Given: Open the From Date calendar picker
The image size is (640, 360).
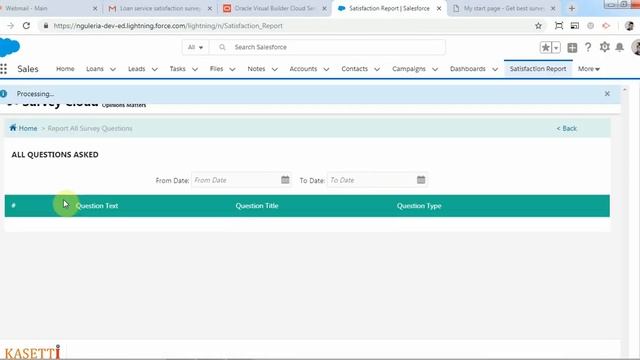Looking at the screenshot, I should [285, 180].
